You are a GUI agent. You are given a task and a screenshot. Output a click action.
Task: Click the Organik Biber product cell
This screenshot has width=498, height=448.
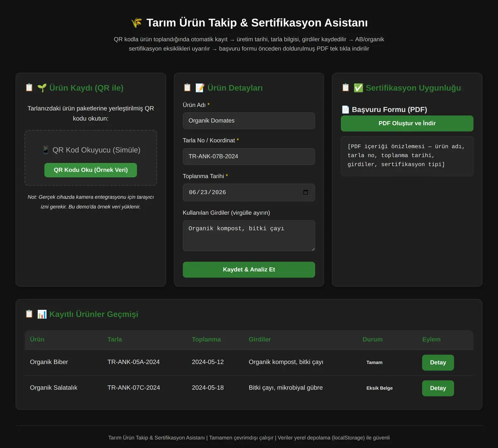[x=49, y=362]
